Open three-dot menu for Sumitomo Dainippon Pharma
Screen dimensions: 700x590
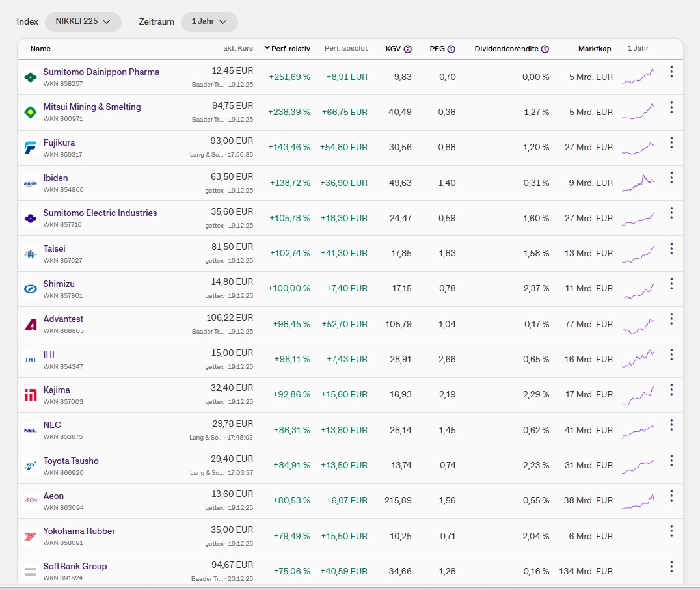tap(671, 72)
